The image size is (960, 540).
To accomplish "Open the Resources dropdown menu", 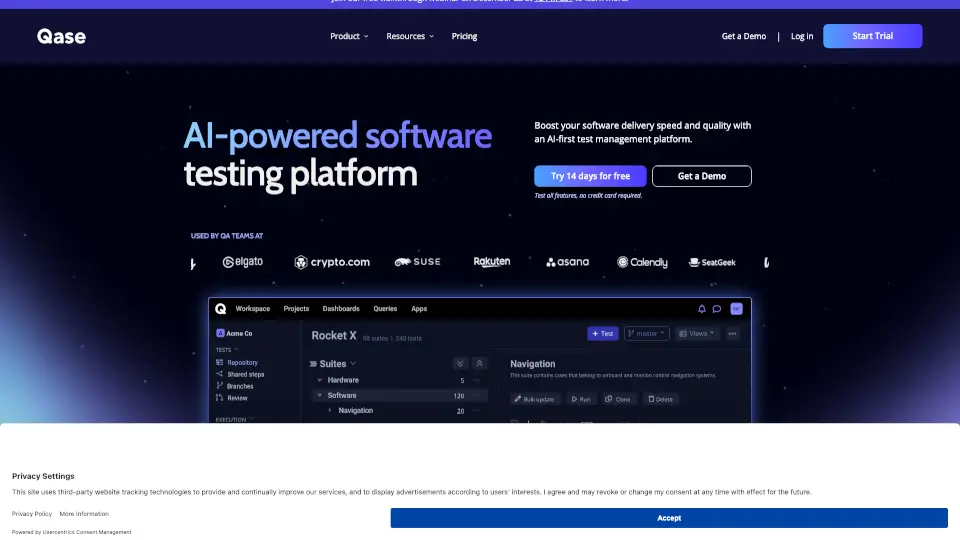I will (x=410, y=36).
